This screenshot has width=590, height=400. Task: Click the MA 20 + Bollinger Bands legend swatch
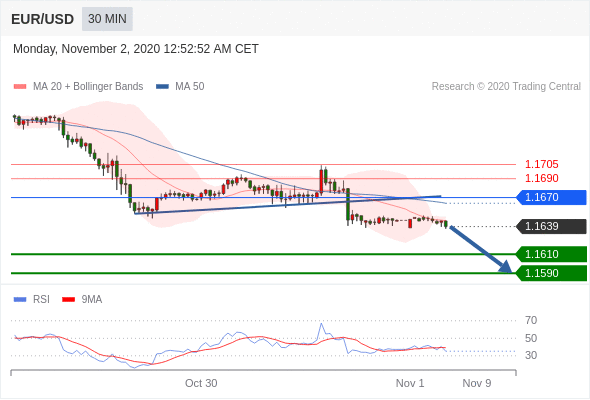click(x=20, y=87)
